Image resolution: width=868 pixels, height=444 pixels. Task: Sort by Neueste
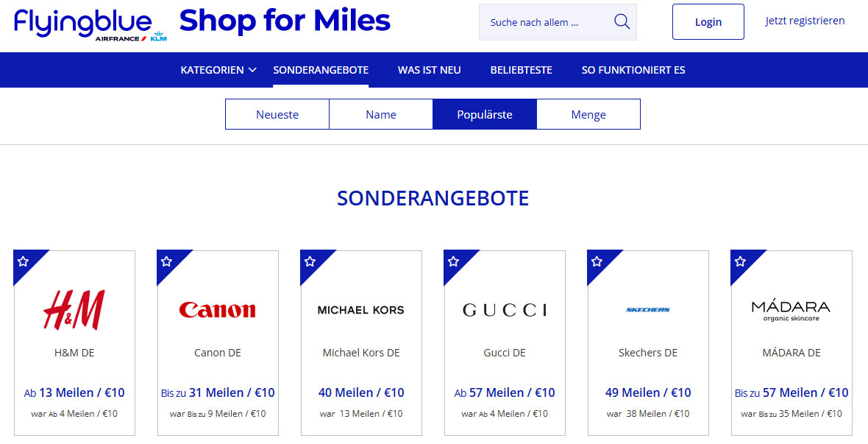coord(277,114)
